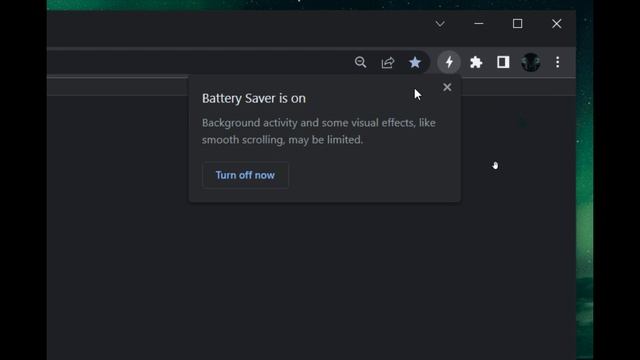Click the "Battery Saver is on" heading
Viewport: 640px width, 360px height.
253,98
